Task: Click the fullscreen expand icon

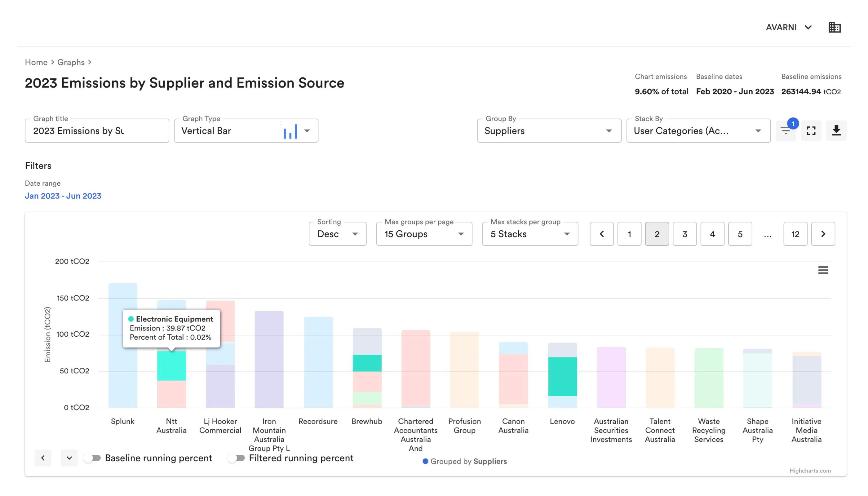Action: tap(811, 131)
